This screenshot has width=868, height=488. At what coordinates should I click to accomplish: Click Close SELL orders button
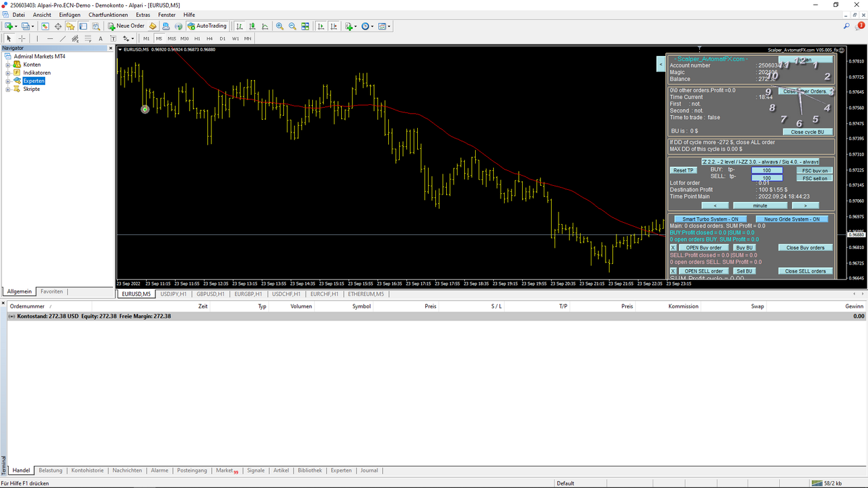pos(805,271)
